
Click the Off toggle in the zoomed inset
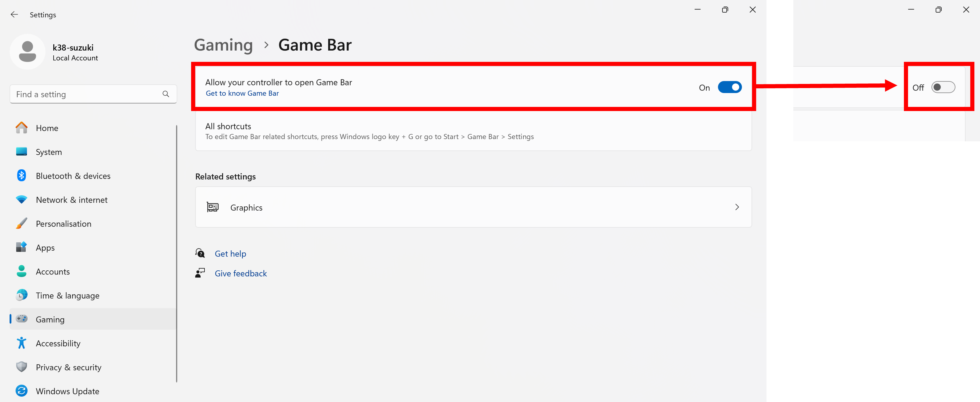click(943, 87)
